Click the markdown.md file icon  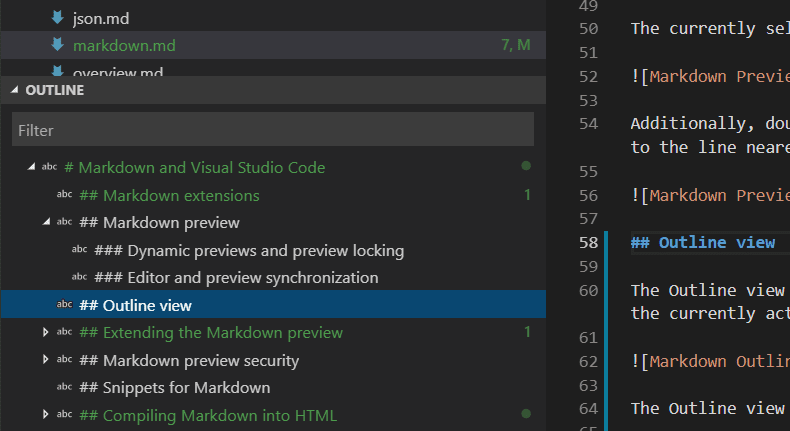click(58, 45)
